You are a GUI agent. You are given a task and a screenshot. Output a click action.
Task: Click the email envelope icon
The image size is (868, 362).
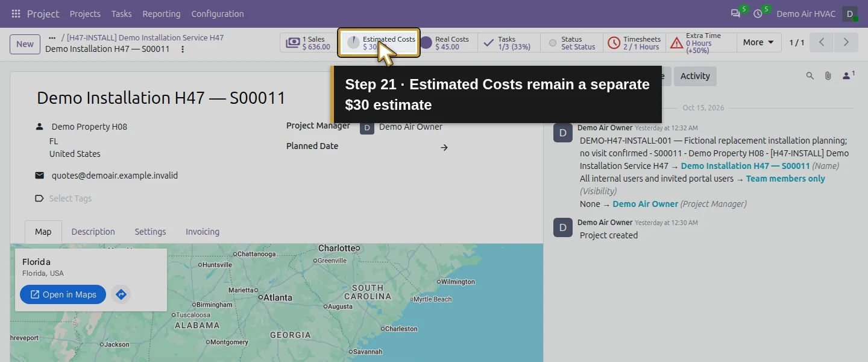point(40,176)
